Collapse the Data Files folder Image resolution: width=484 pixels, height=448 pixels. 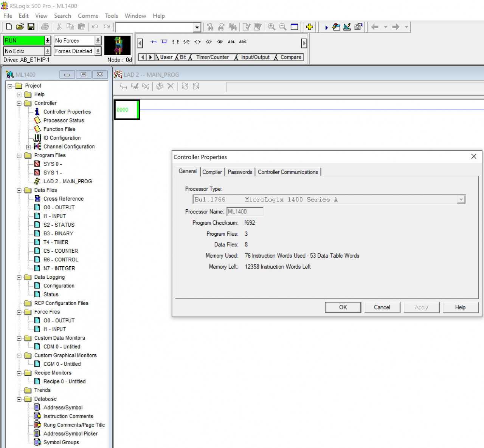pyautogui.click(x=19, y=190)
